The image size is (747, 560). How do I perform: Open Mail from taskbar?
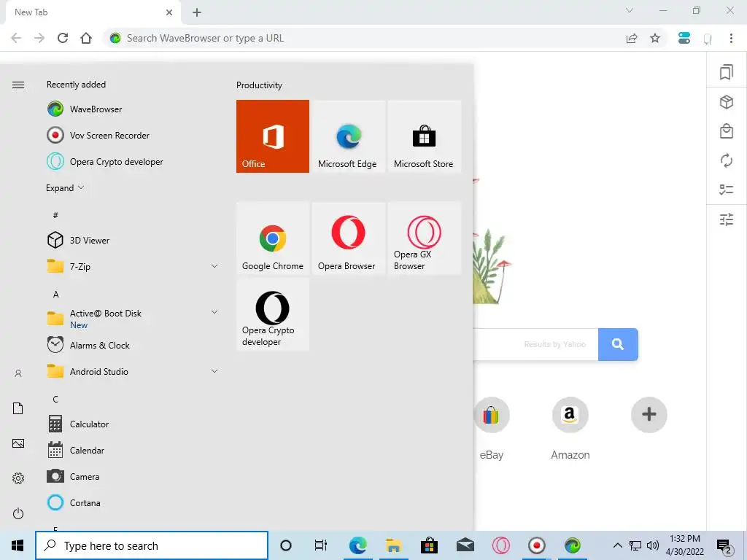[x=465, y=545]
